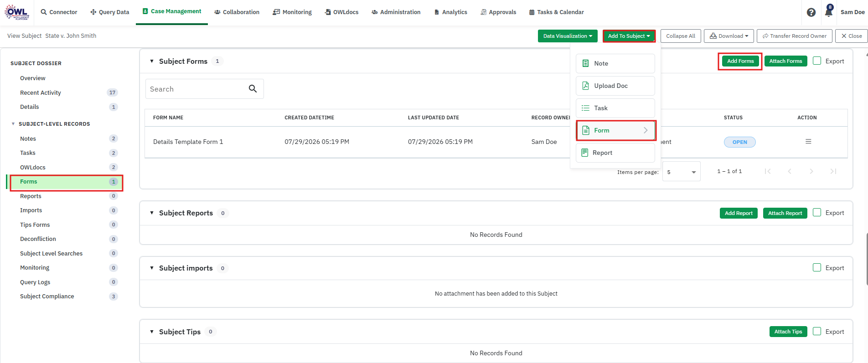This screenshot has width=868, height=363.
Task: Select Recent Activity in sidebar
Action: pos(41,92)
